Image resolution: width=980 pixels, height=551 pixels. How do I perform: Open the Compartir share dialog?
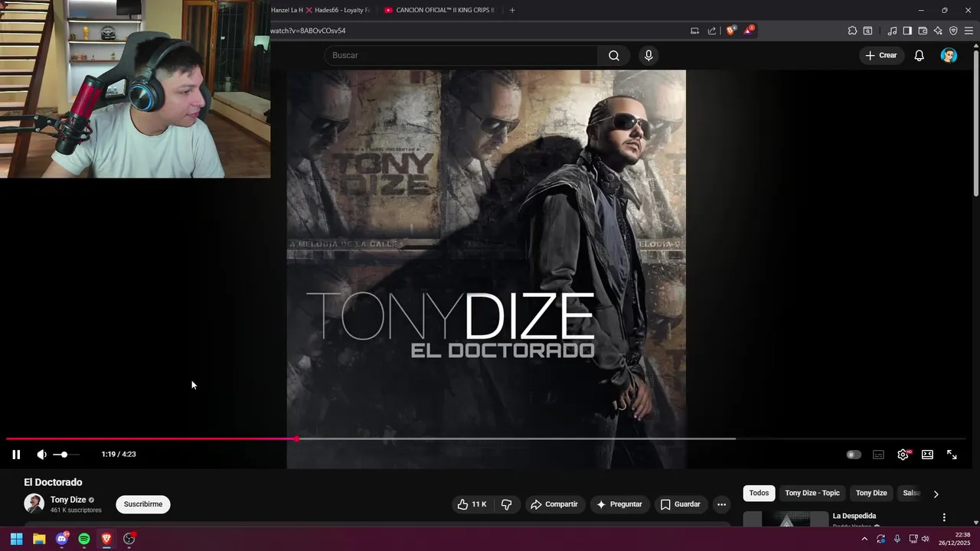point(554,504)
